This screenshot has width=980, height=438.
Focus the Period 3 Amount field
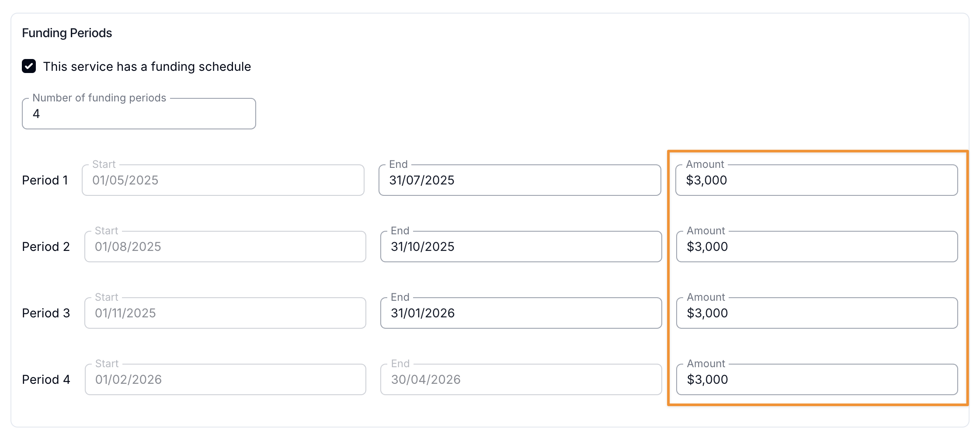pos(817,313)
